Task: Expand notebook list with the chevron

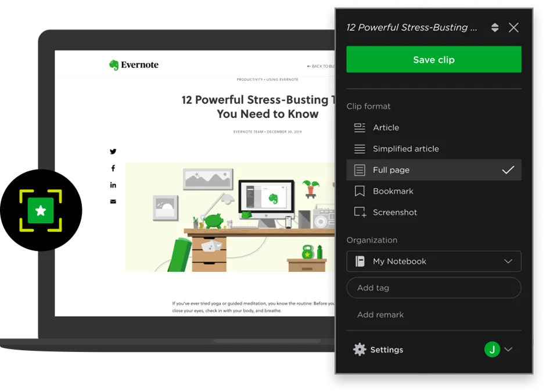Action: tap(508, 261)
